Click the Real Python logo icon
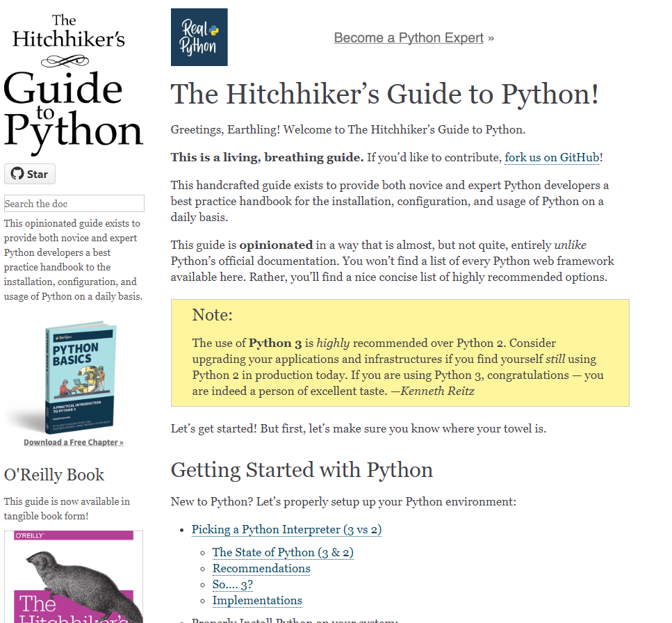 [199, 37]
